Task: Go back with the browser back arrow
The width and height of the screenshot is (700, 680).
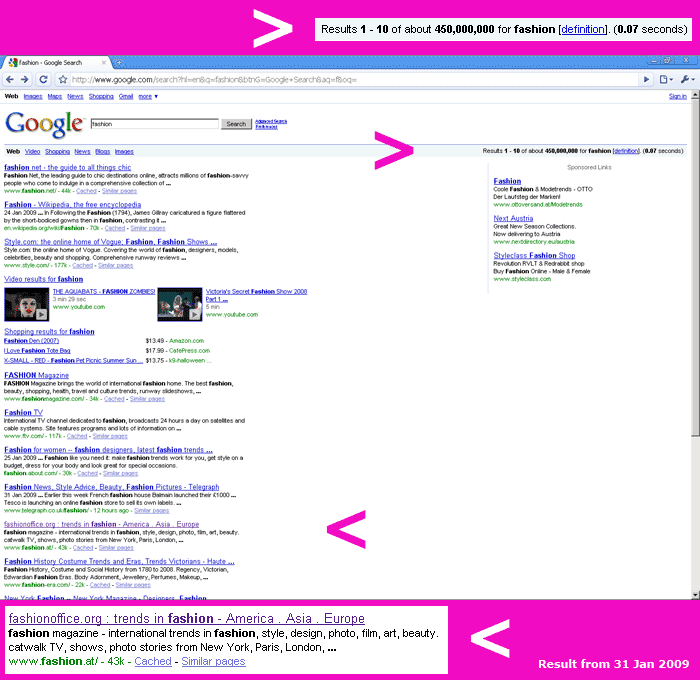Action: click(10, 79)
